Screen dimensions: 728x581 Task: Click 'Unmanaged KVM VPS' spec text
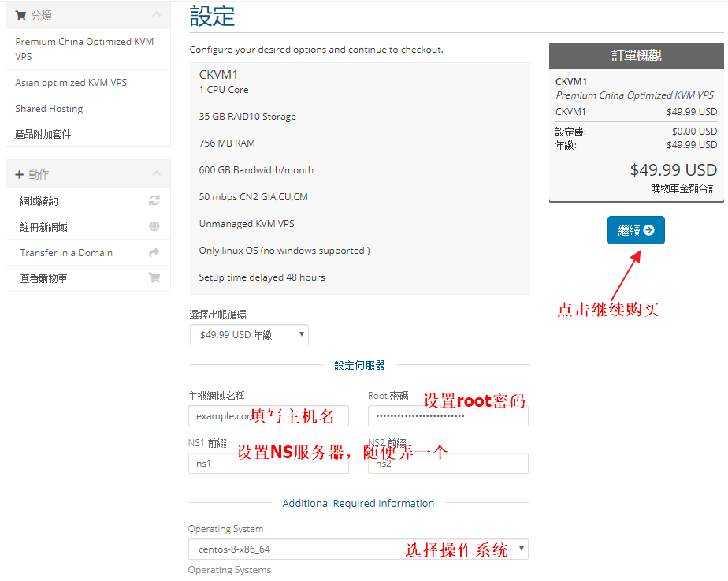247,224
